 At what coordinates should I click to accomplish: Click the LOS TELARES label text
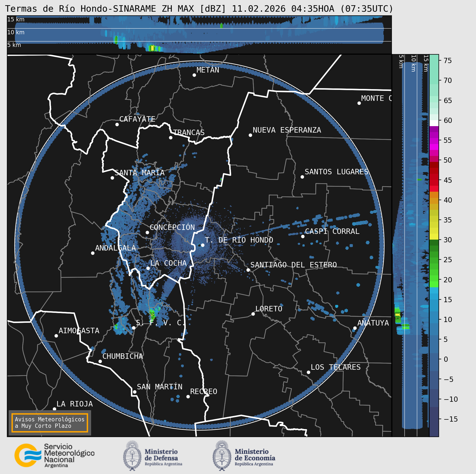(x=335, y=367)
